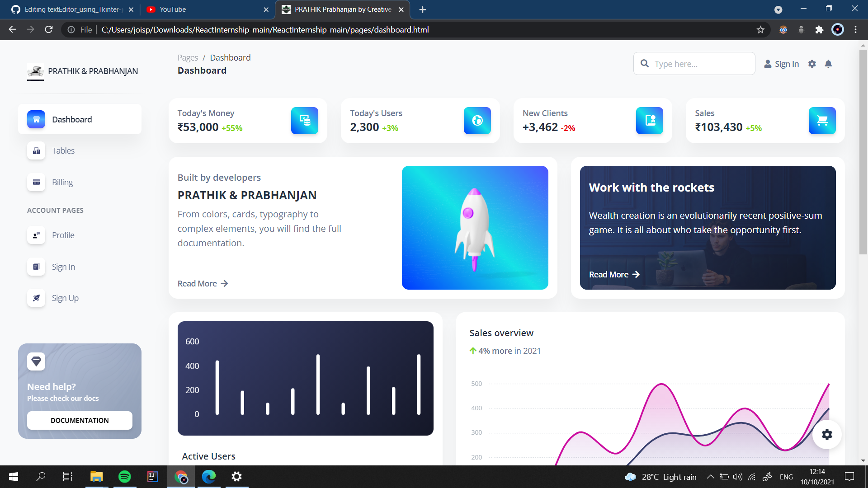Viewport: 868px width, 488px height.
Task: Open settings gear in top navbar
Action: click(812, 64)
